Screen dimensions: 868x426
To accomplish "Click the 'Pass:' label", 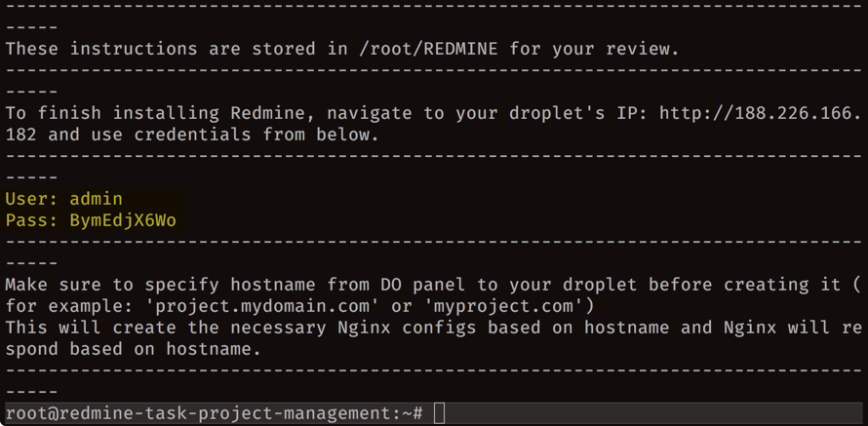I will point(32,220).
